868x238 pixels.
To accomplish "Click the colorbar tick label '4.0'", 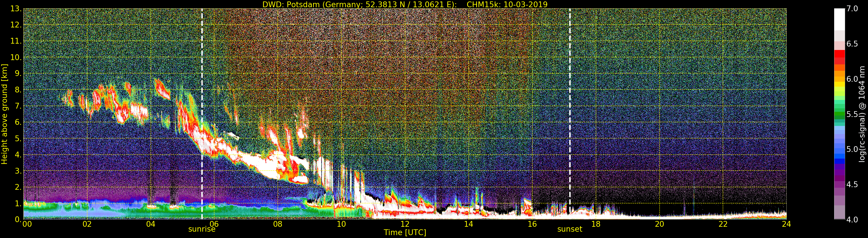I will coord(852,220).
